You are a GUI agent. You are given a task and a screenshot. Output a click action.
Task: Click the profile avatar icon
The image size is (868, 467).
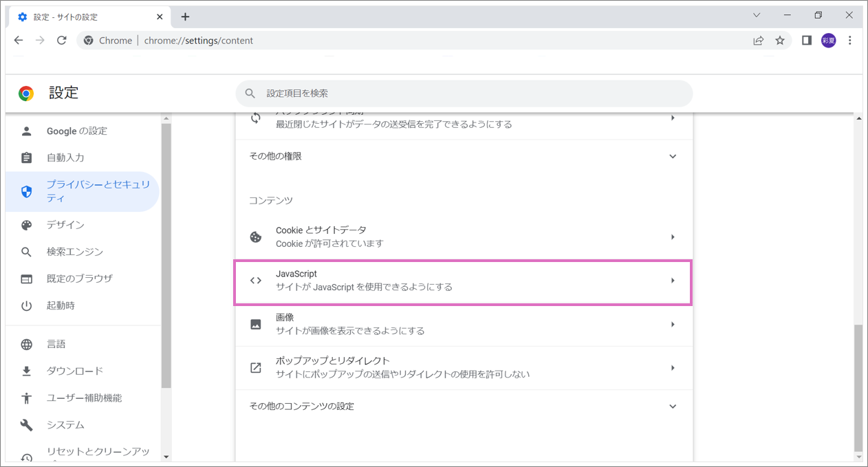(828, 41)
